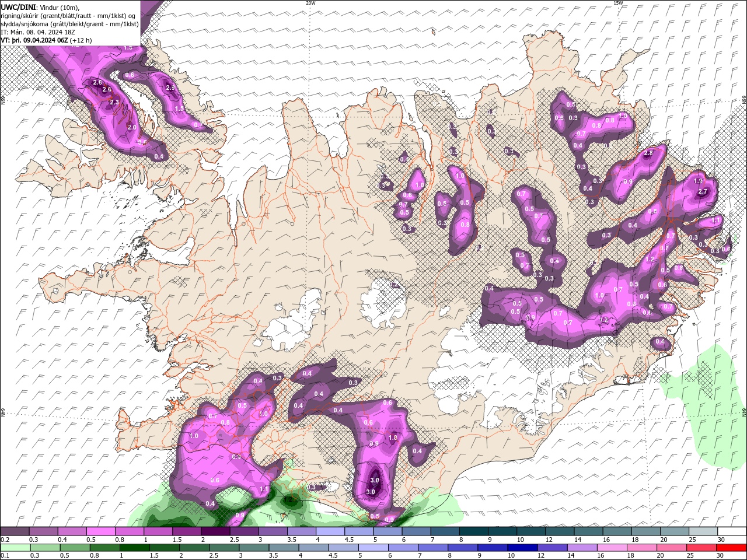Click the bright red rain swatch after 30
The image size is (747, 560).
(732, 548)
